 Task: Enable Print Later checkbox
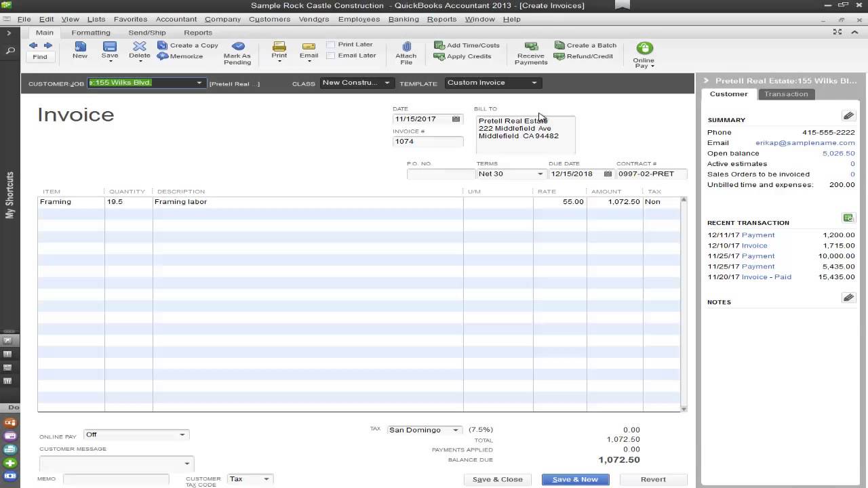tap(331, 45)
